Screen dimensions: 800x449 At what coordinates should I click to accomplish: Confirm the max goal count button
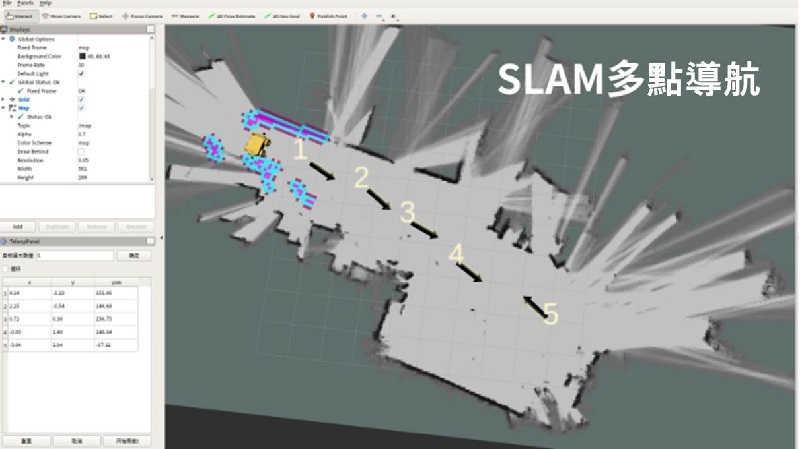coord(134,256)
